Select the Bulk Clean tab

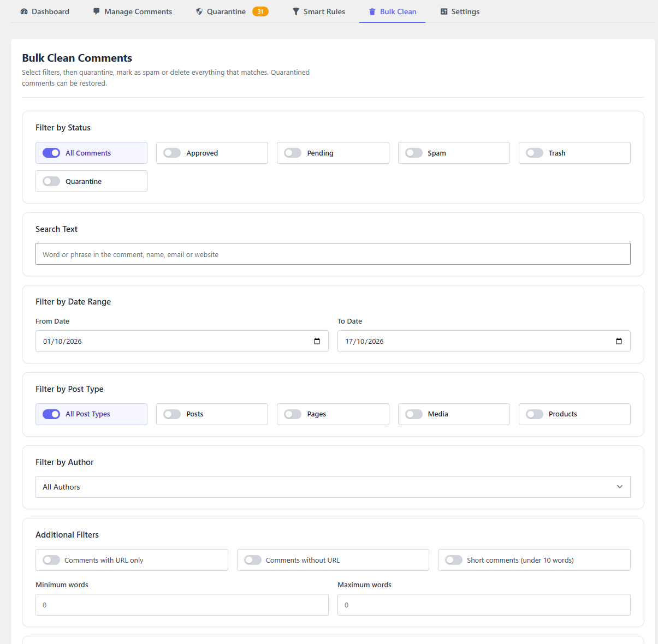[x=392, y=11]
